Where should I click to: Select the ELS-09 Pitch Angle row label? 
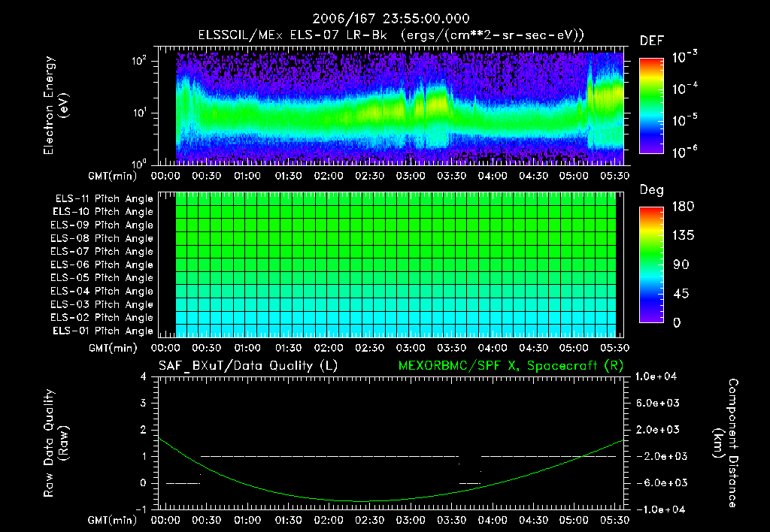click(102, 225)
